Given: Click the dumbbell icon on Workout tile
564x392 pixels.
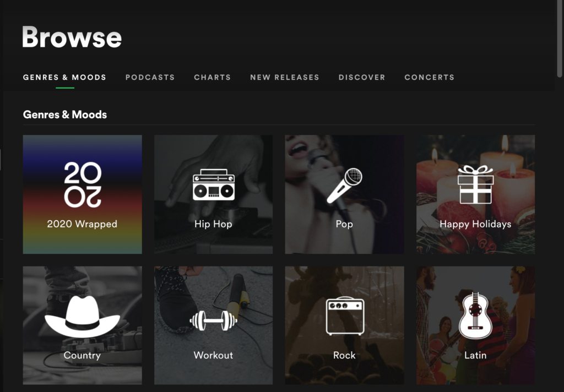Looking at the screenshot, I should [x=214, y=320].
